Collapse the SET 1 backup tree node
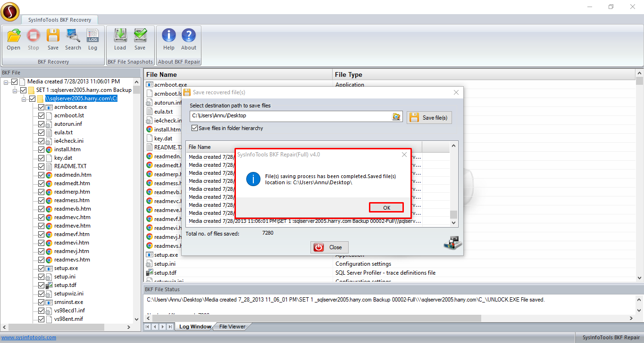Image resolution: width=644 pixels, height=343 pixels. pos(15,90)
